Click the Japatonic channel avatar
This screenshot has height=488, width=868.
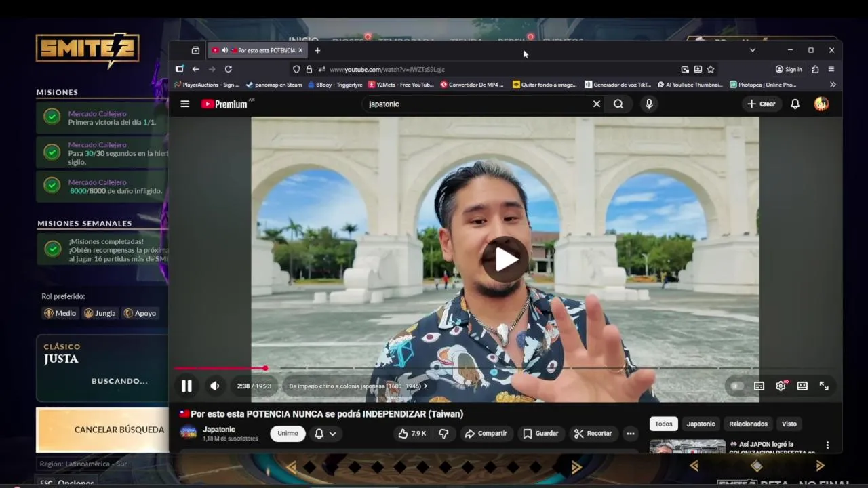point(189,432)
